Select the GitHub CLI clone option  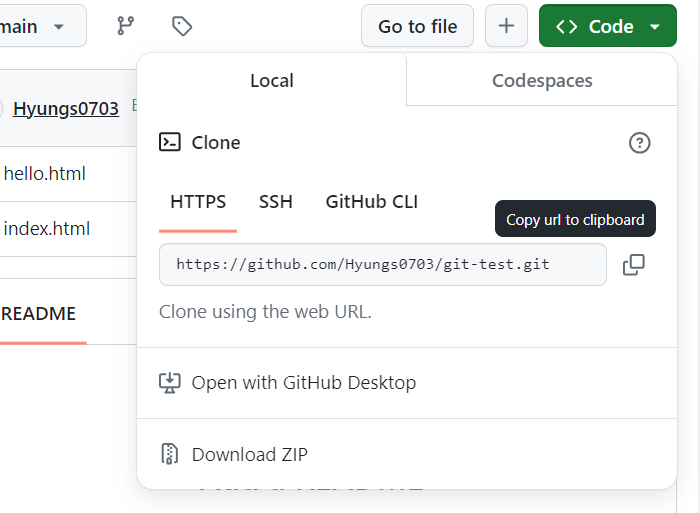(371, 202)
